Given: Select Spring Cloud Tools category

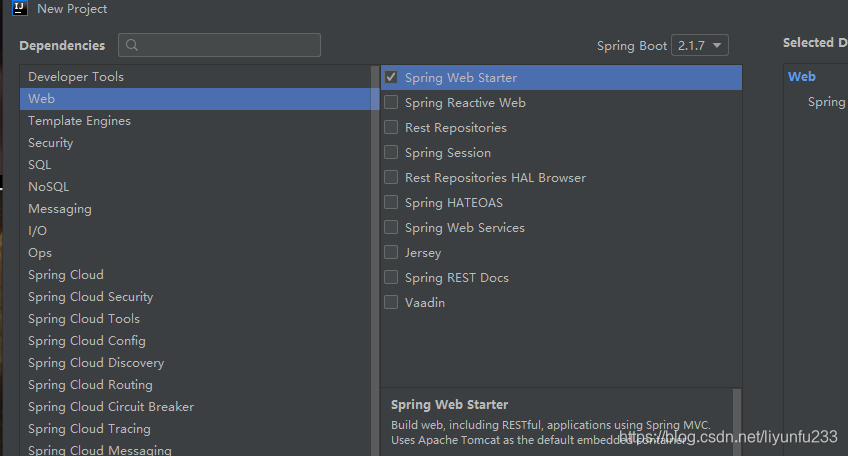Looking at the screenshot, I should [196, 319].
